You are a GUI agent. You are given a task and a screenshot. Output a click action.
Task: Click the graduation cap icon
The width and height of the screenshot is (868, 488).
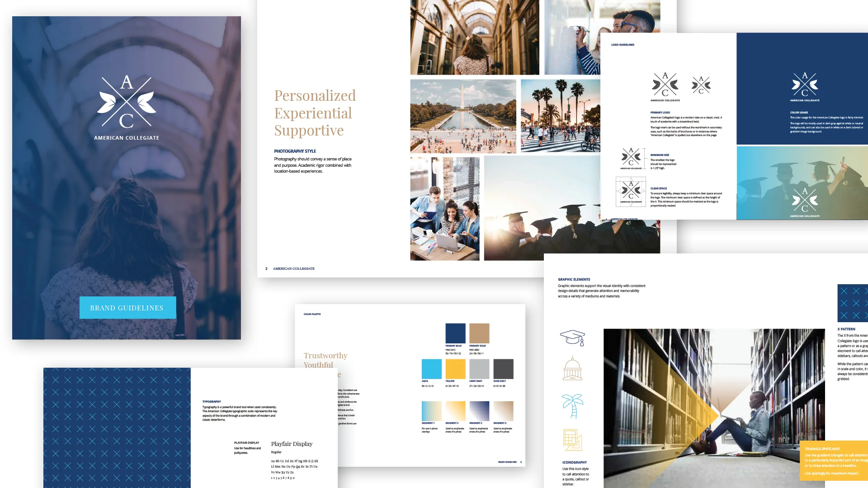[572, 338]
